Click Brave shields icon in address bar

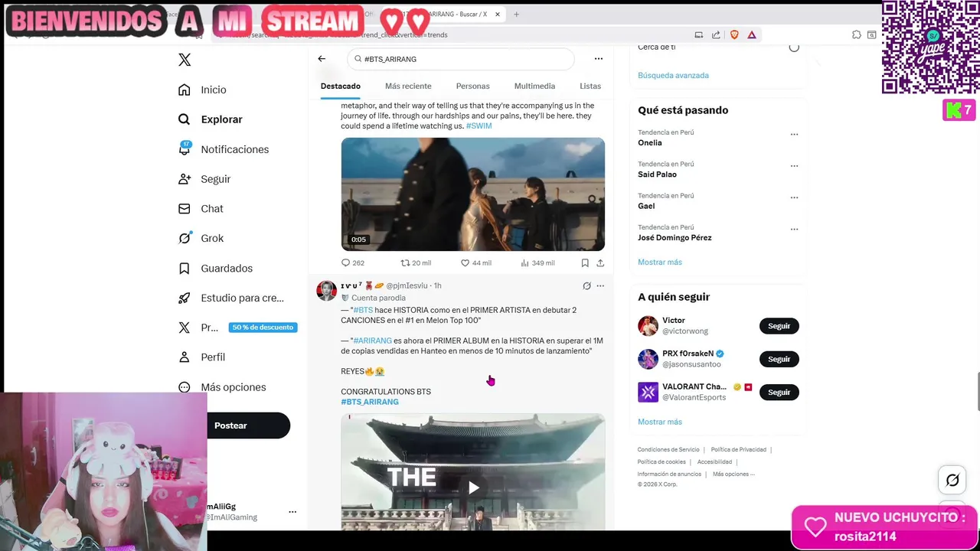[x=734, y=34]
